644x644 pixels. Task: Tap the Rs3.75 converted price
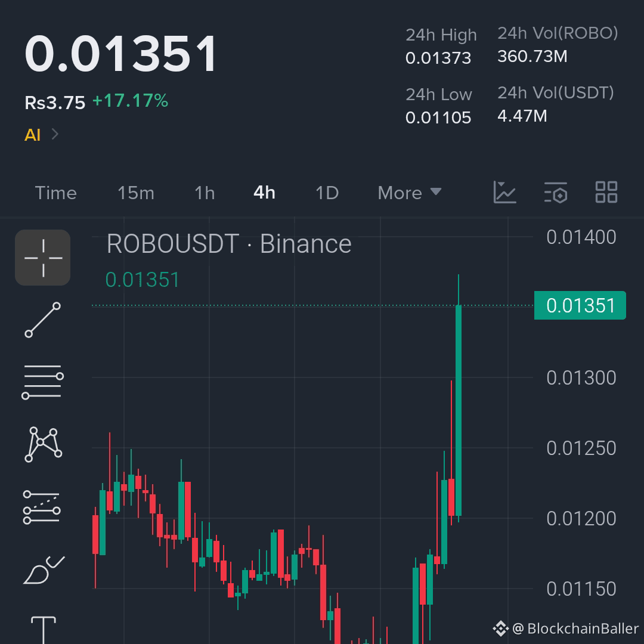pos(55,103)
